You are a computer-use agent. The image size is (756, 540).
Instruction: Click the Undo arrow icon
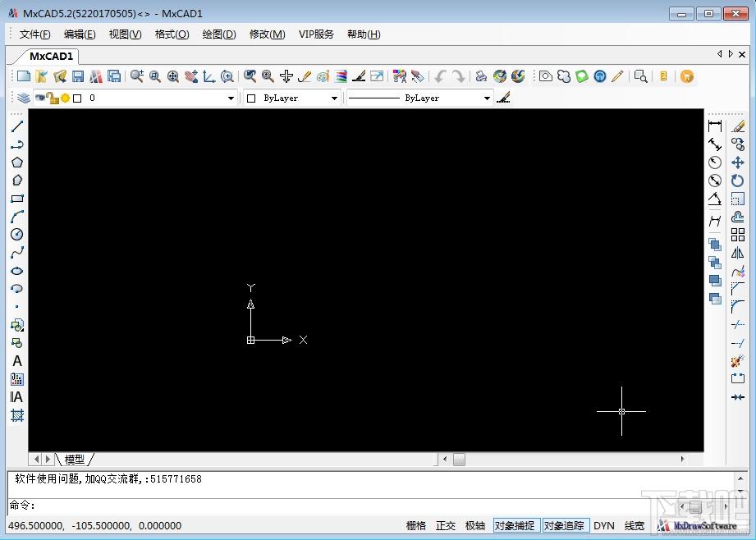(x=440, y=76)
